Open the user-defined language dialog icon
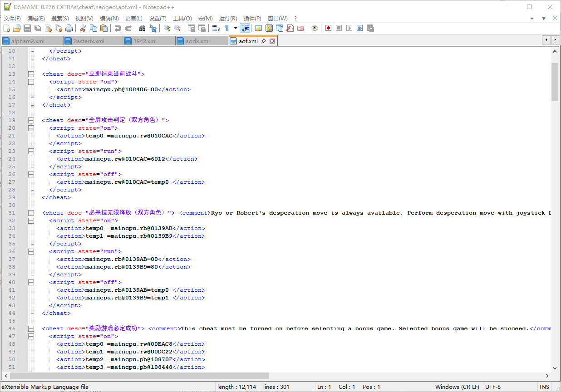Screen dimensions: 561x392 (x=259, y=28)
